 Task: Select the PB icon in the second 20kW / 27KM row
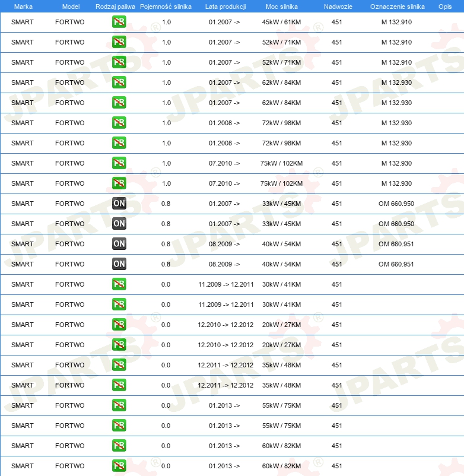[119, 345]
